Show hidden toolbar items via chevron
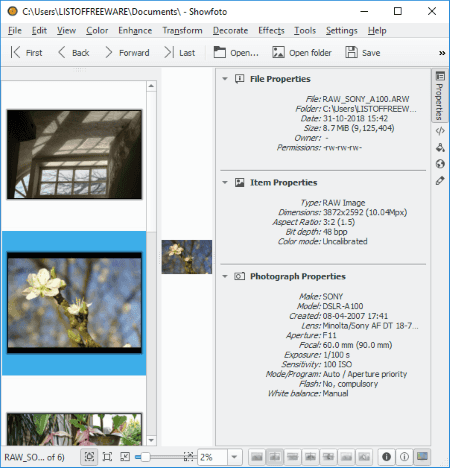 coord(442,53)
